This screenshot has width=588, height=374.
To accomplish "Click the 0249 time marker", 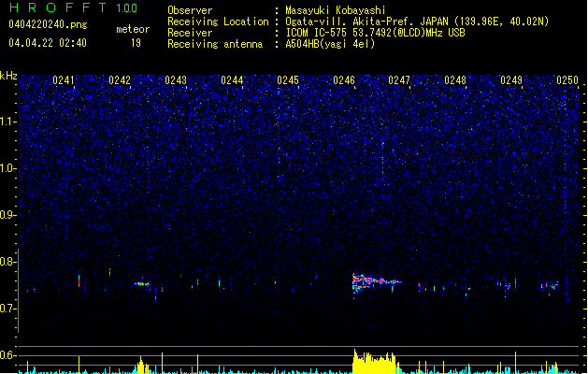I will point(511,80).
